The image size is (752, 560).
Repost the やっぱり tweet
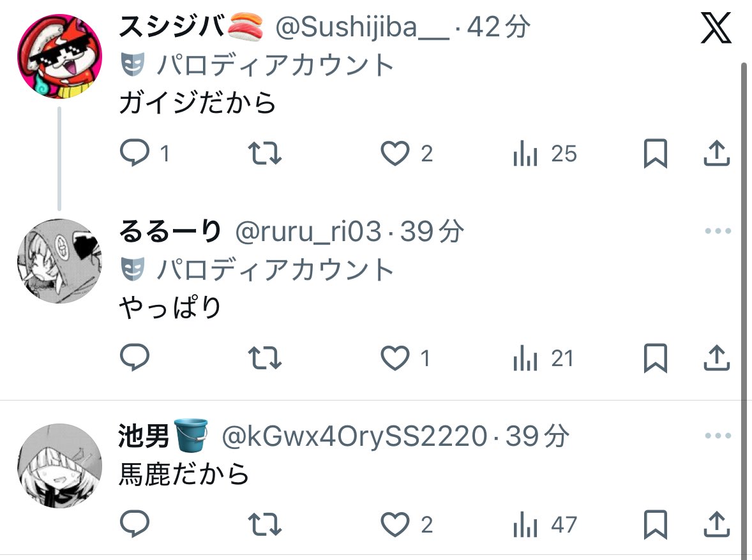265,358
